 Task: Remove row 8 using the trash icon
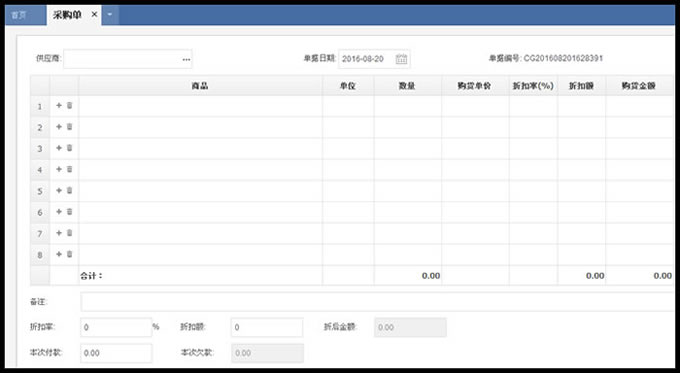pyautogui.click(x=69, y=254)
